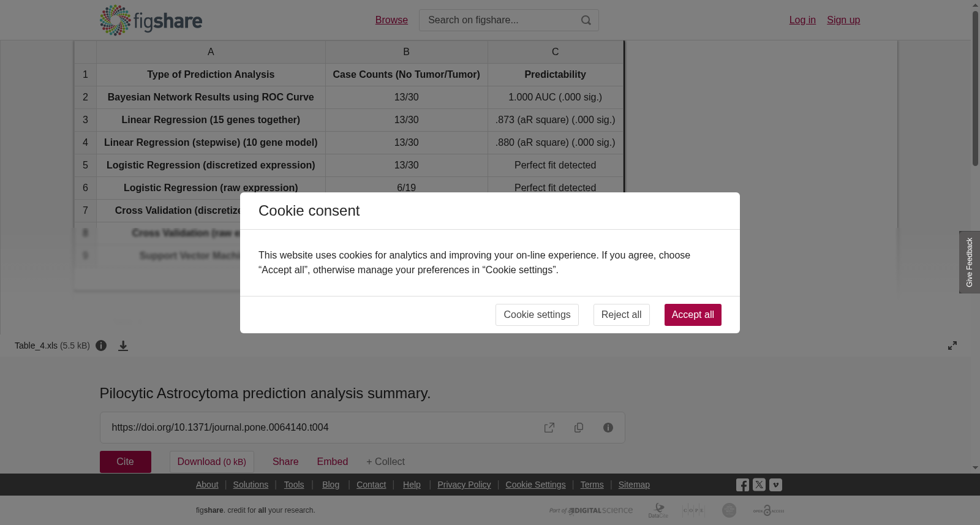Click the Open Access logo

pos(769,510)
